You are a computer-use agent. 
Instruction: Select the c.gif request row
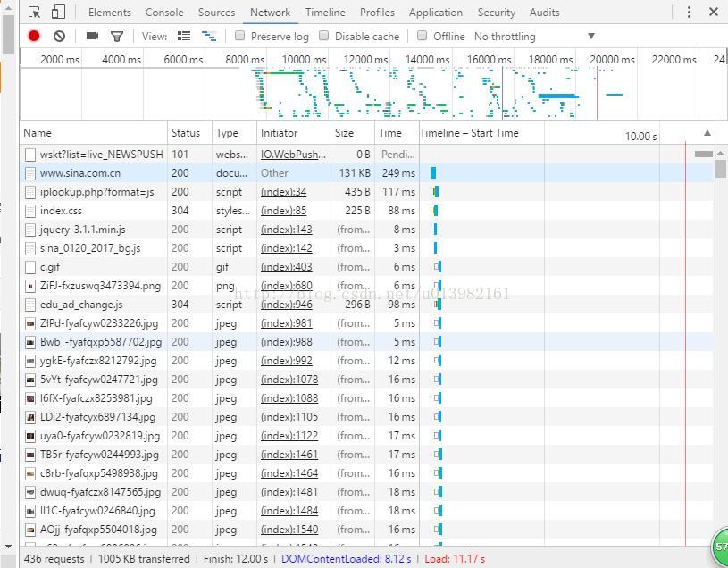(x=367, y=267)
